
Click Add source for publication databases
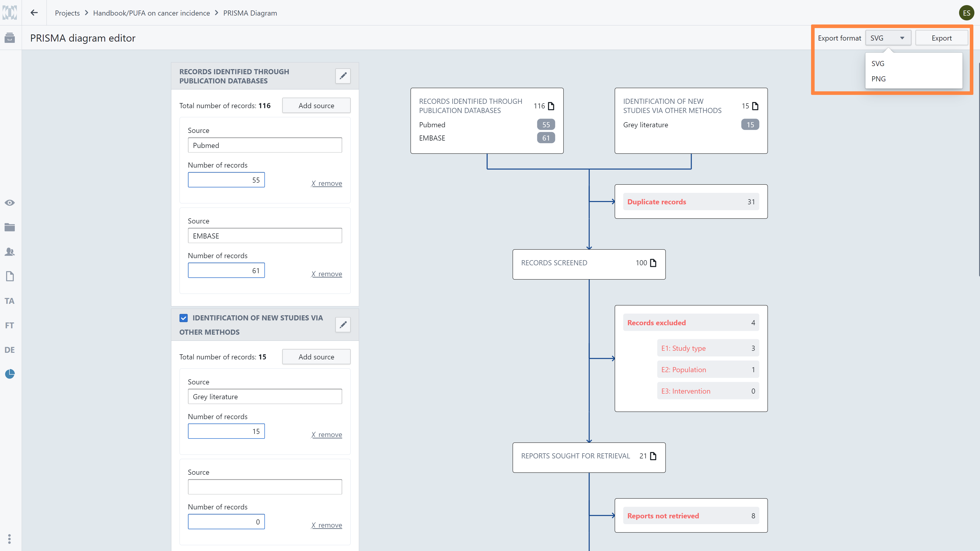(x=316, y=106)
